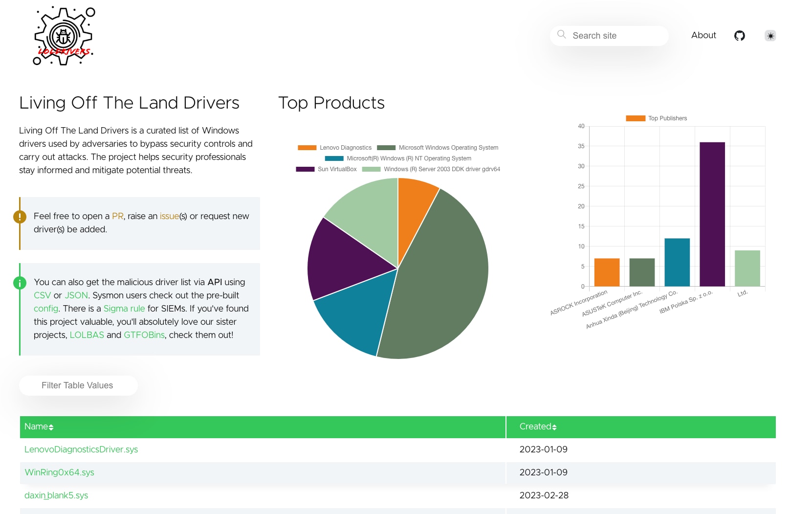Toggle the light/dark theme sun icon
Image resolution: width=812 pixels, height=514 pixels.
tap(770, 36)
